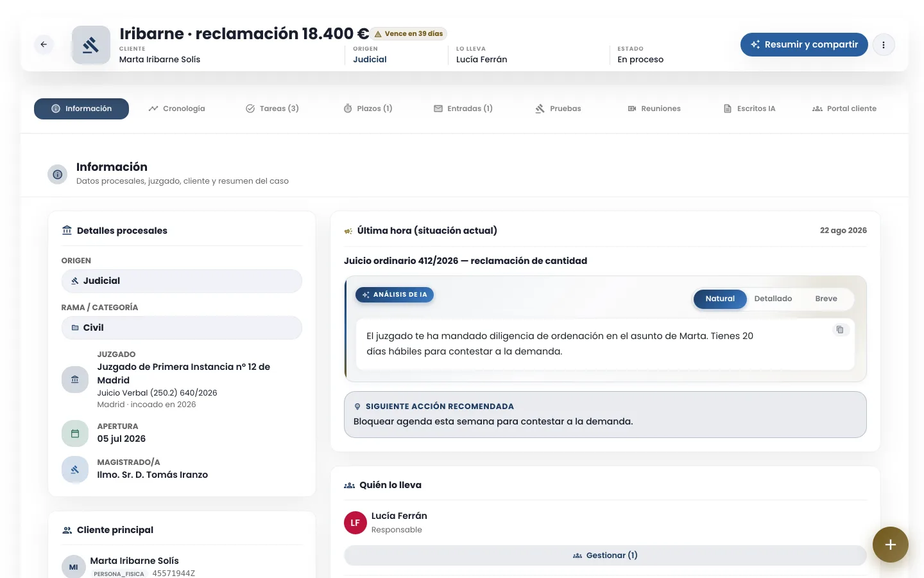Image resolution: width=924 pixels, height=578 pixels.
Task: Click Juzgado de Primera Instancia nº 12 text
Action: [184, 373]
